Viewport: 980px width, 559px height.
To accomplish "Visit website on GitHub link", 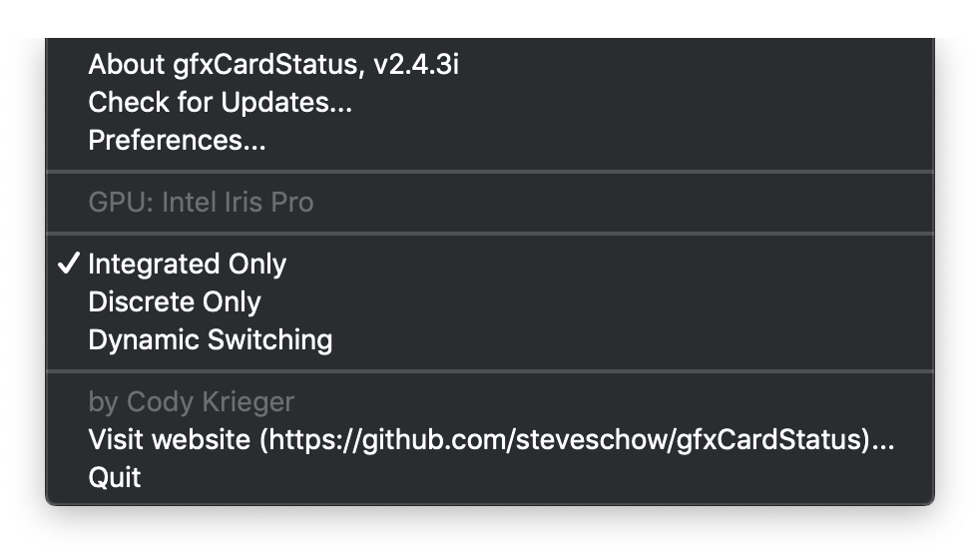I will [490, 439].
